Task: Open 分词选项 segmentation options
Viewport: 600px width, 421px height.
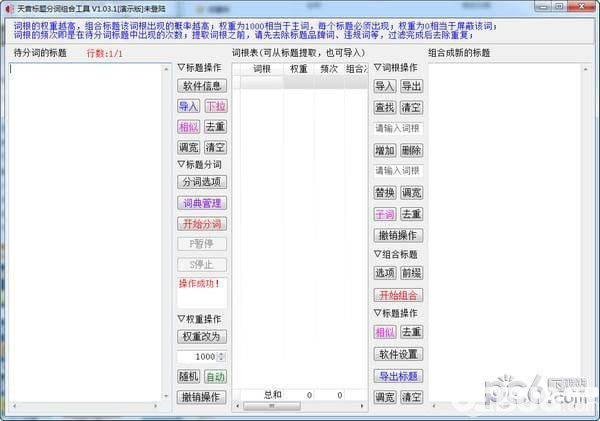Action: (x=202, y=182)
